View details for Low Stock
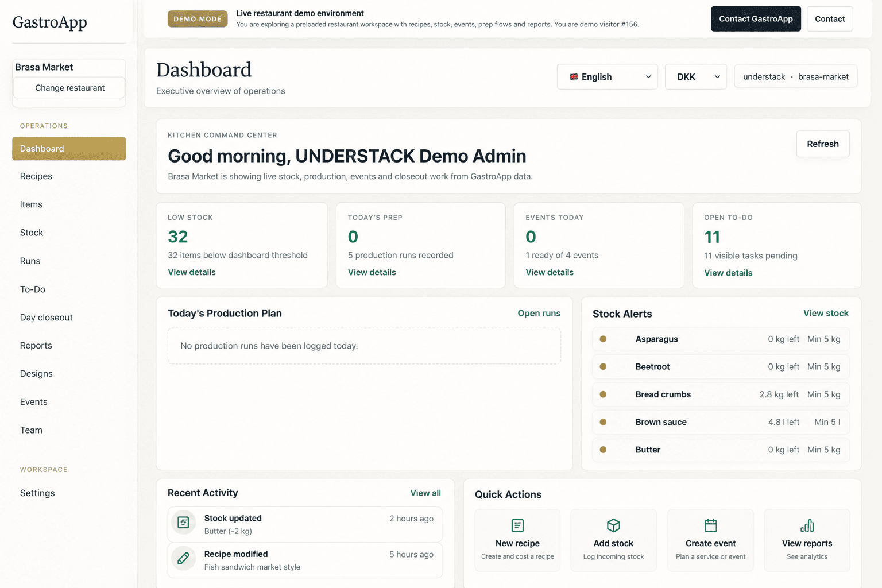 pyautogui.click(x=192, y=272)
